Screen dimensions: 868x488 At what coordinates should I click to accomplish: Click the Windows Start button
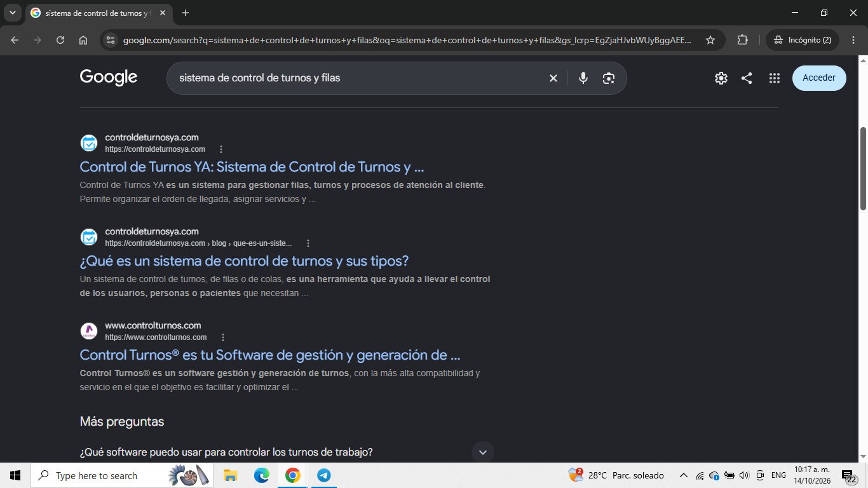(15, 475)
